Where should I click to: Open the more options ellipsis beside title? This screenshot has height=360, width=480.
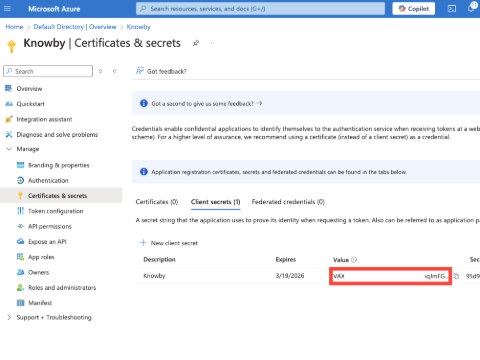tap(211, 43)
